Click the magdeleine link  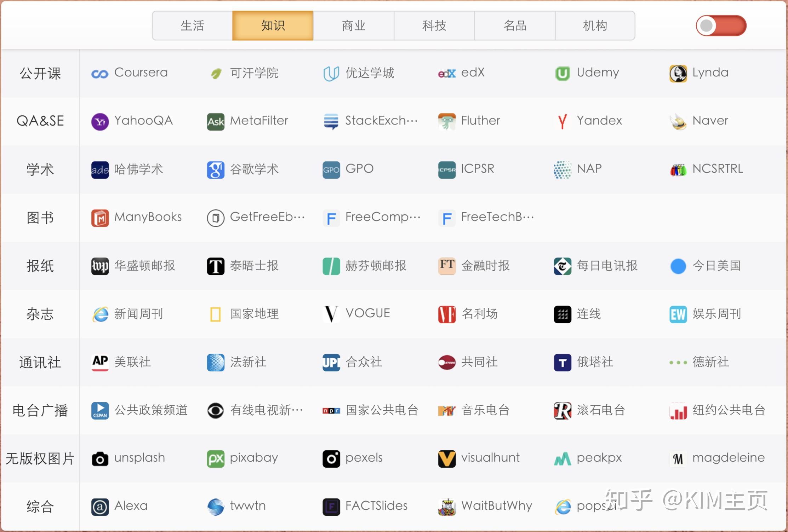click(x=717, y=458)
